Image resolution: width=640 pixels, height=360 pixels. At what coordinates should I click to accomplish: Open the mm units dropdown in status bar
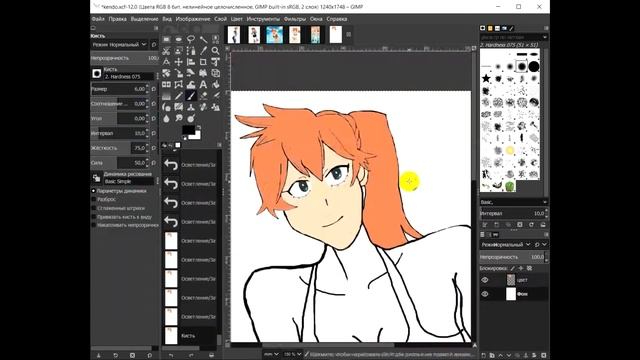271,354
